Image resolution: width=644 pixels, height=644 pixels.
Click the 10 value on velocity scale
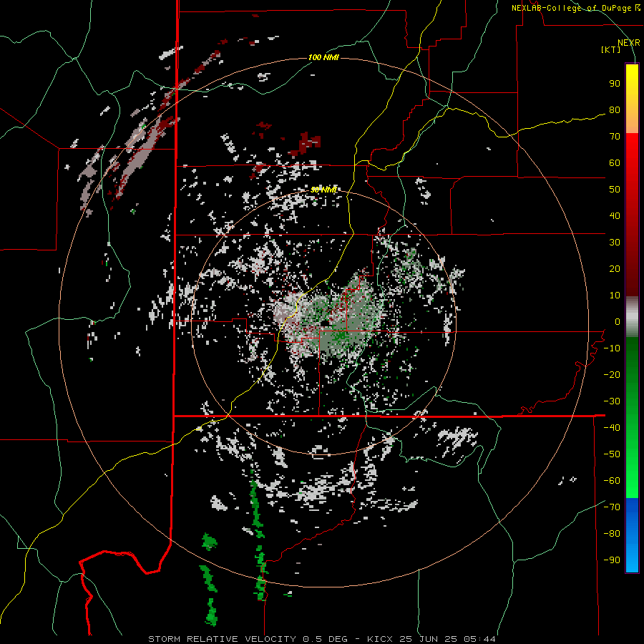click(x=615, y=296)
